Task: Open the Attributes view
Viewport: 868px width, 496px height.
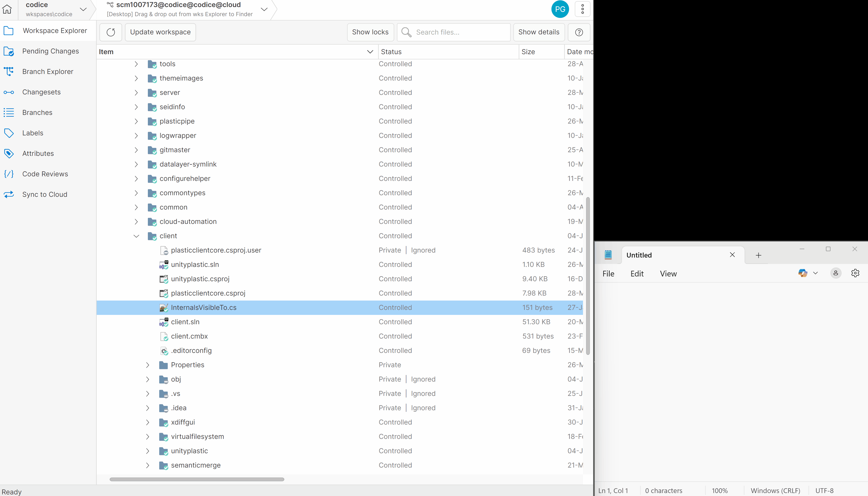Action: [x=38, y=153]
